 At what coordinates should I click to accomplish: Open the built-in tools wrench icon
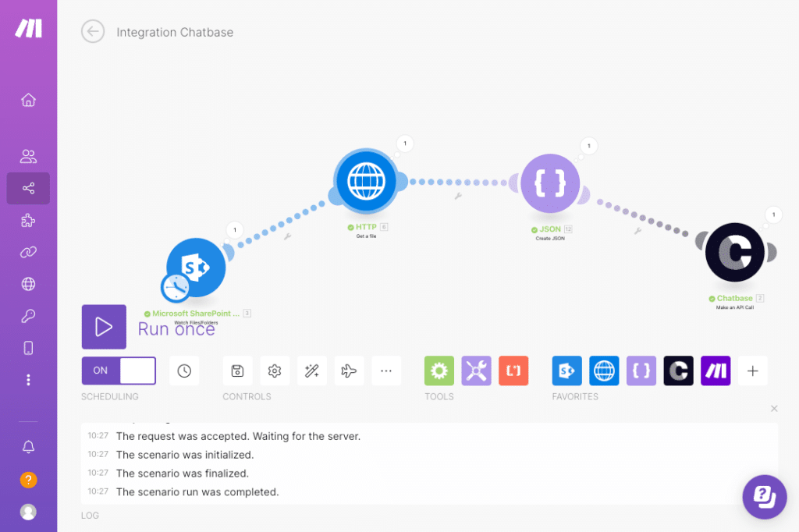coord(476,371)
